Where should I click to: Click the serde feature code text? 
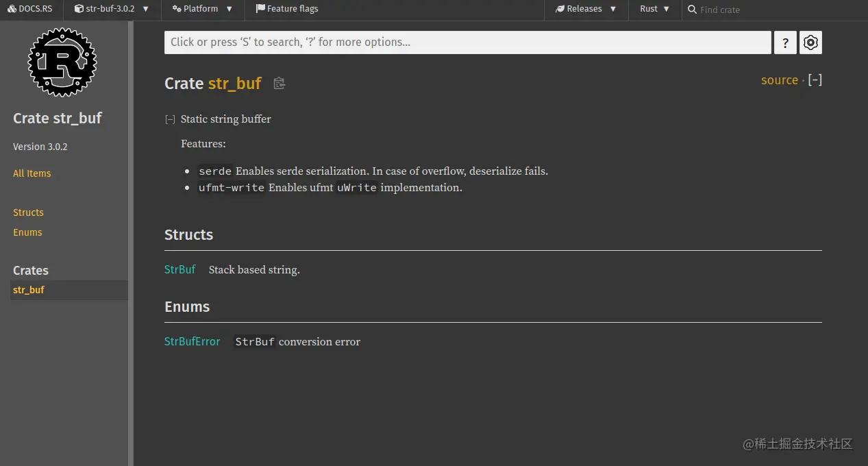click(x=215, y=171)
